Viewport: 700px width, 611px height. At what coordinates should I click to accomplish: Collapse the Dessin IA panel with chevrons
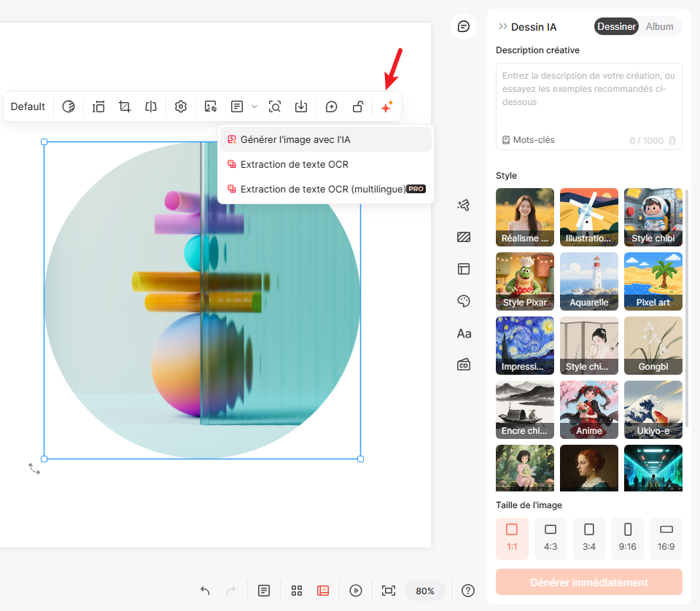tap(502, 26)
